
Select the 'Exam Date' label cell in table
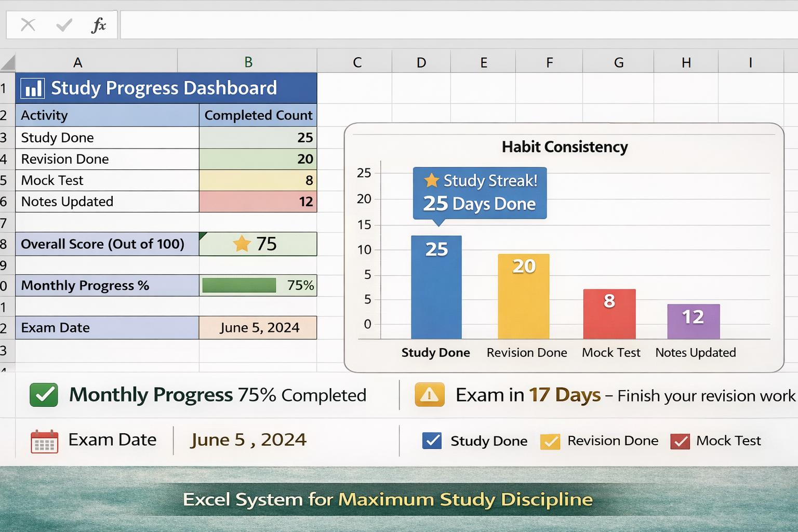click(107, 328)
